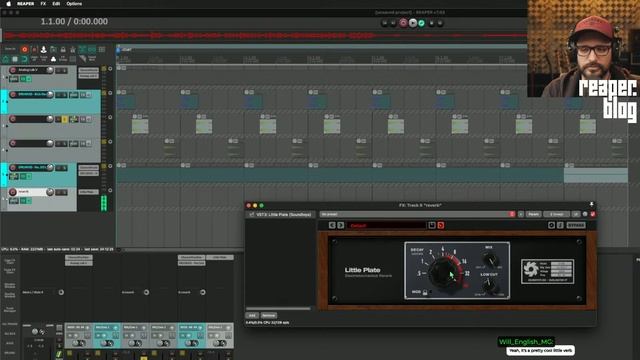
Task: Adjust the reverb track volume knob
Action: [50, 192]
